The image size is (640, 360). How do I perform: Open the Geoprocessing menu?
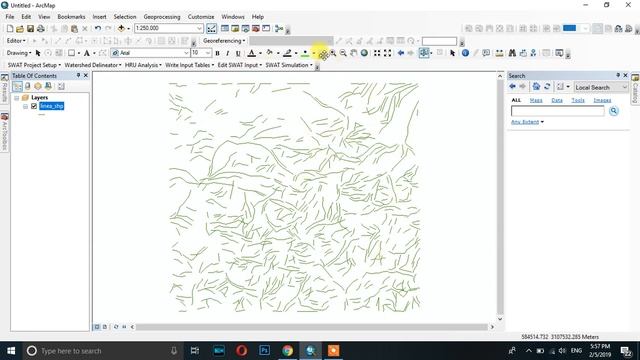pyautogui.click(x=162, y=17)
